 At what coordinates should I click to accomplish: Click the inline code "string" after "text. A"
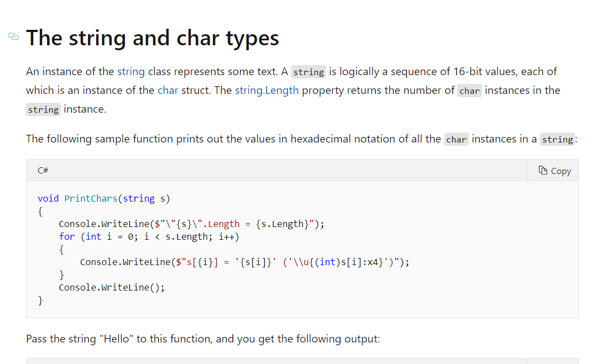click(308, 72)
